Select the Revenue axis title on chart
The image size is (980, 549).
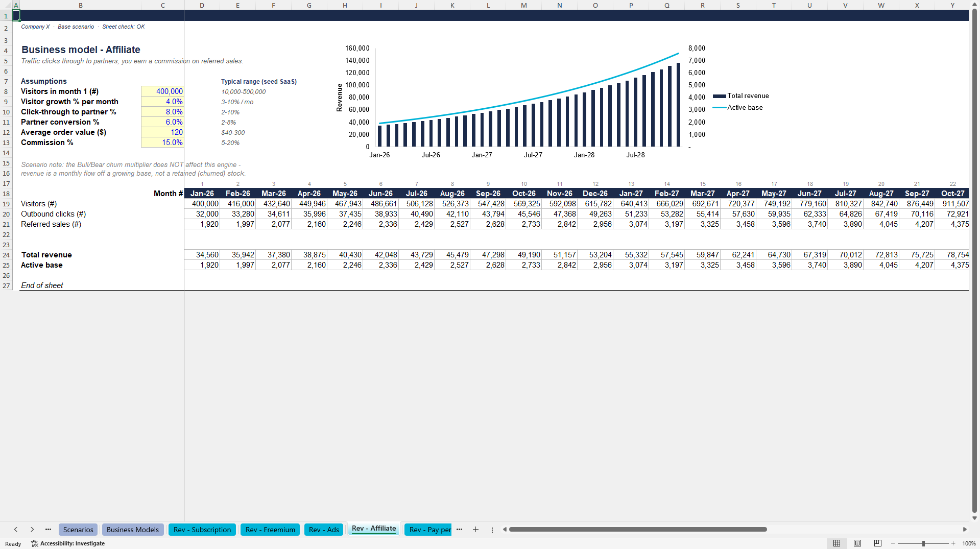click(x=339, y=98)
